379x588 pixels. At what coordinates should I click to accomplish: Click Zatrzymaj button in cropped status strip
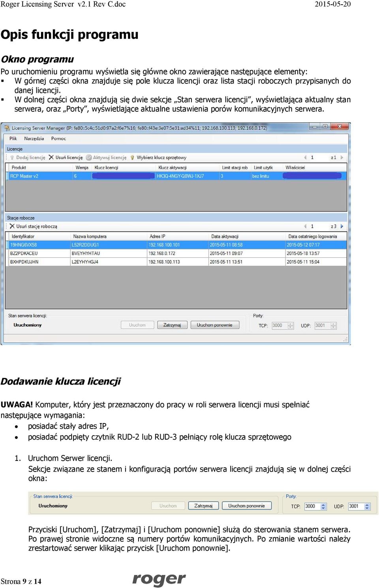pos(203,506)
